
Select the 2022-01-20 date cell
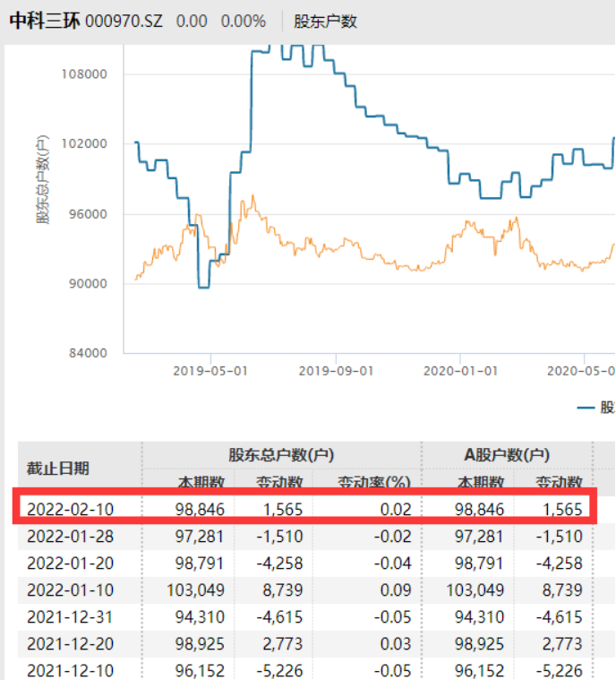click(71, 563)
